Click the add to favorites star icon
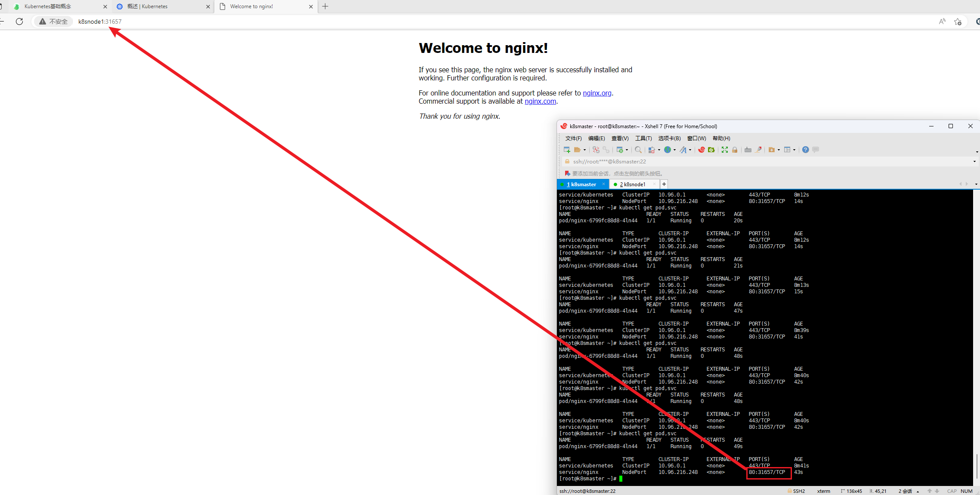Screen dimensions: 980x495 [958, 22]
